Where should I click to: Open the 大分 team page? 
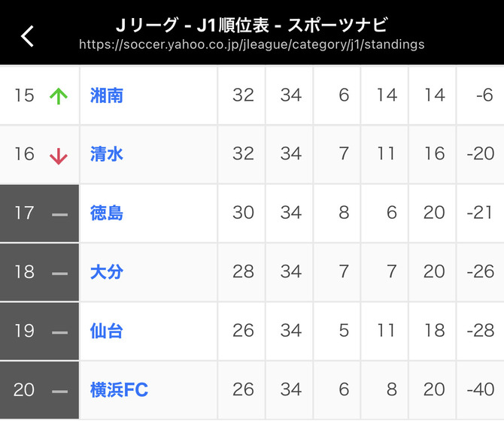pyautogui.click(x=107, y=271)
